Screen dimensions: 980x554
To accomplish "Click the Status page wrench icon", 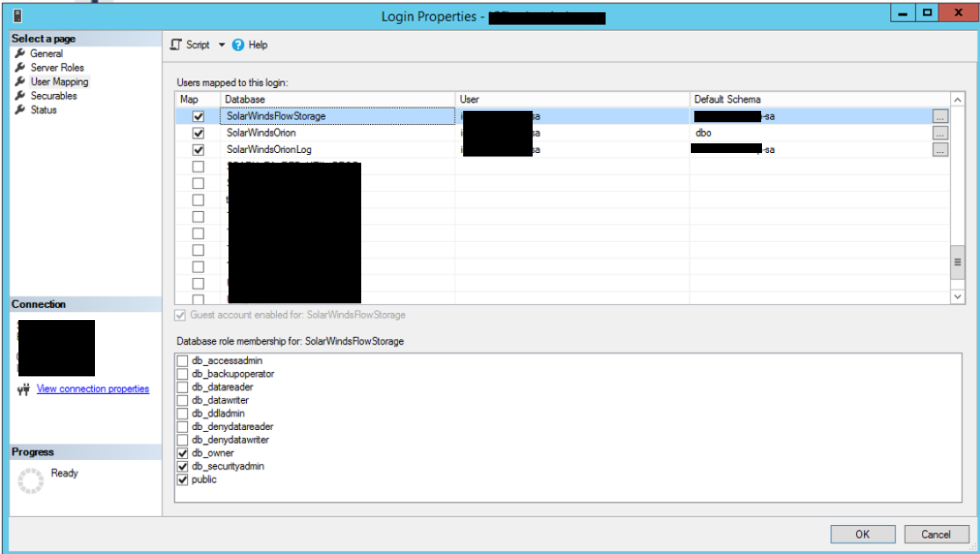I will point(20,109).
